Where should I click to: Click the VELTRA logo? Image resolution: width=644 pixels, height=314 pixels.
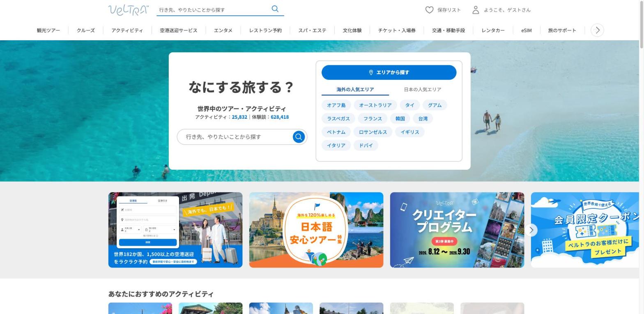pos(129,10)
